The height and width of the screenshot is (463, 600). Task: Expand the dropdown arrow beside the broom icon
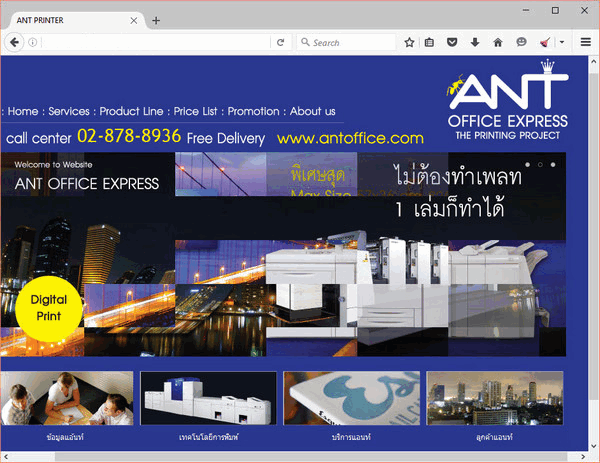coord(561,42)
